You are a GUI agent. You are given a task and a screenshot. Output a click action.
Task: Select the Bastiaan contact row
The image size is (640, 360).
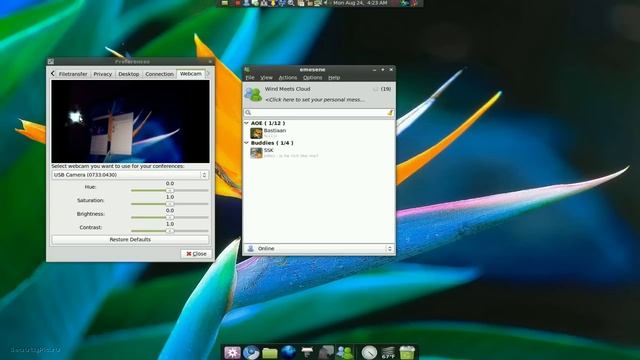point(319,133)
